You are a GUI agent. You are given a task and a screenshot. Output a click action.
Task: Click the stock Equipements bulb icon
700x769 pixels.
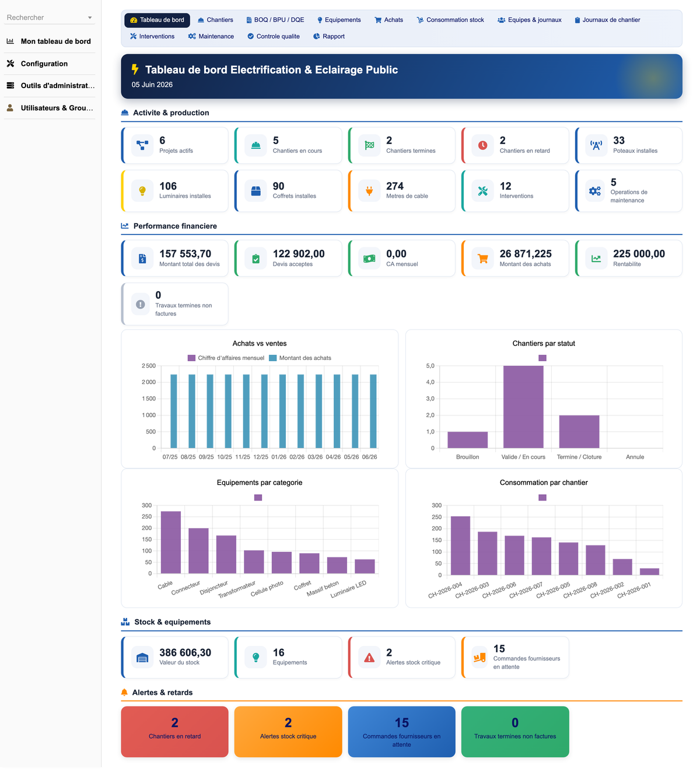click(x=256, y=658)
